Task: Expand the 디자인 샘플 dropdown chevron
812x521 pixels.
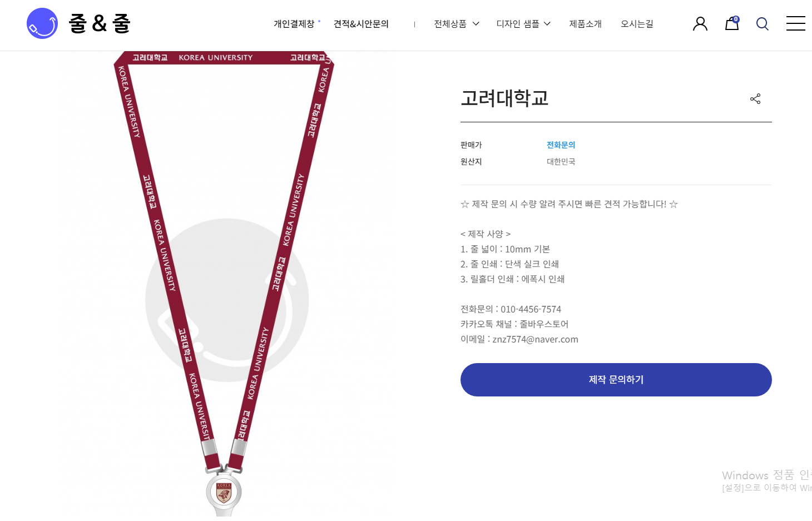Action: pyautogui.click(x=547, y=24)
